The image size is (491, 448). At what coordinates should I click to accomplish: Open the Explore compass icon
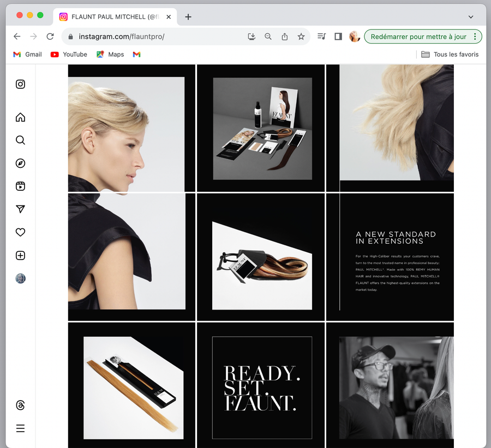click(x=20, y=164)
